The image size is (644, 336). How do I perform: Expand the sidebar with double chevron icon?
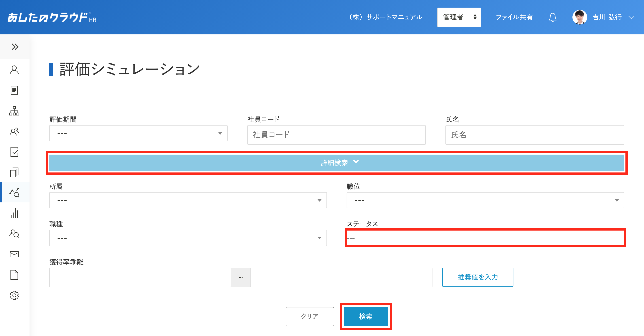point(15,47)
